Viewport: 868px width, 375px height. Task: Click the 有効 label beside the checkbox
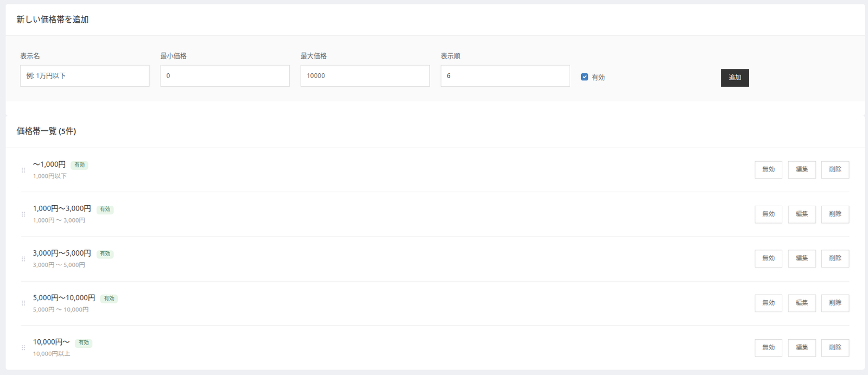(x=598, y=78)
